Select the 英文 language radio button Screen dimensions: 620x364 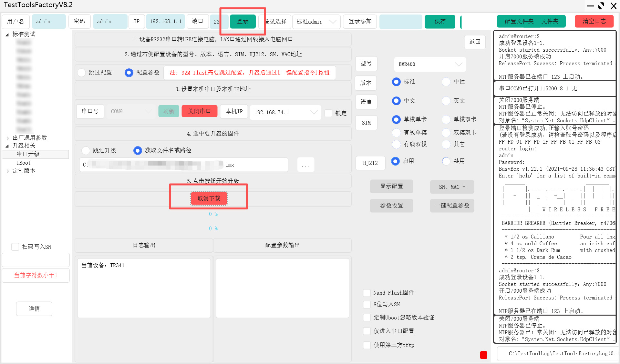click(x=446, y=101)
